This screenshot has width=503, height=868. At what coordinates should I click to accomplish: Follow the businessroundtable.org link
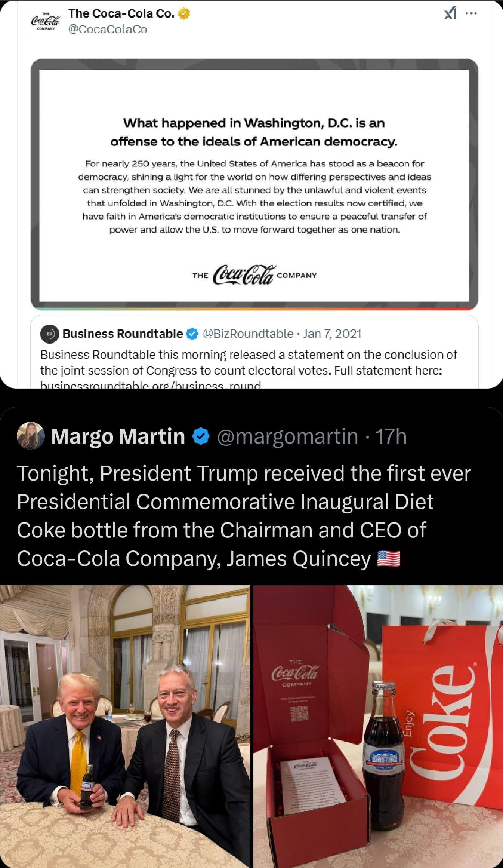tap(150, 385)
